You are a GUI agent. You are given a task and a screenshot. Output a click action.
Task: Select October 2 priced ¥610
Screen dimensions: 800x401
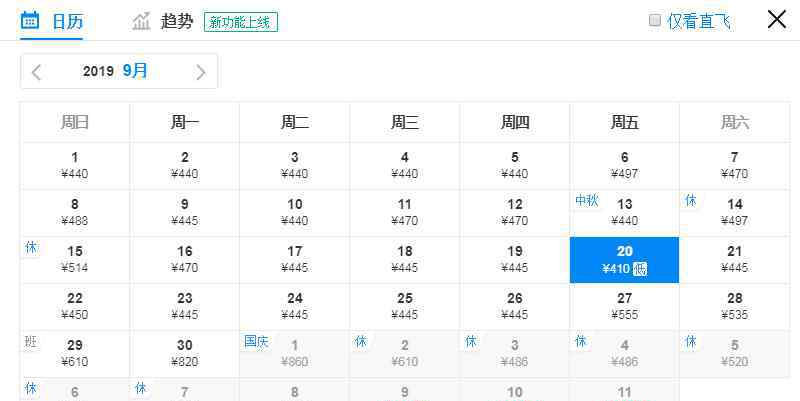point(405,354)
